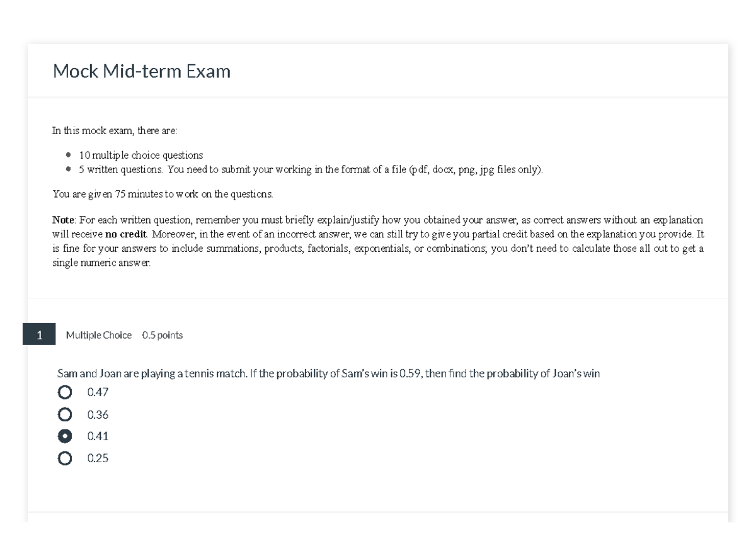The height and width of the screenshot is (534, 756).
Task: Select the 0.25 answer option
Action: (64, 458)
